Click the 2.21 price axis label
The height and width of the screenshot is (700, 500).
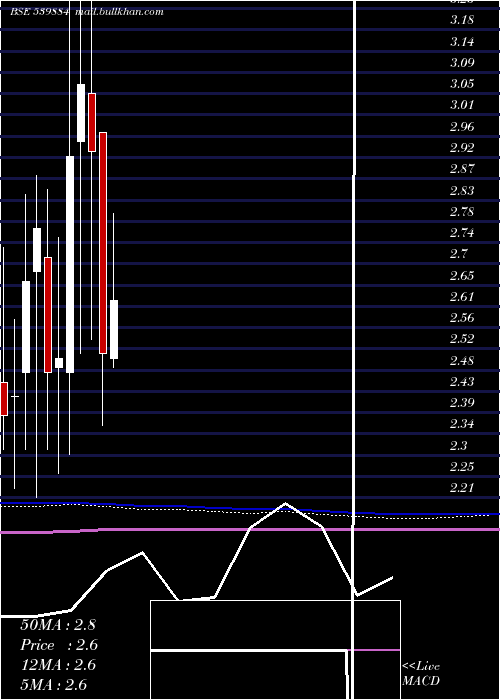tap(462, 488)
